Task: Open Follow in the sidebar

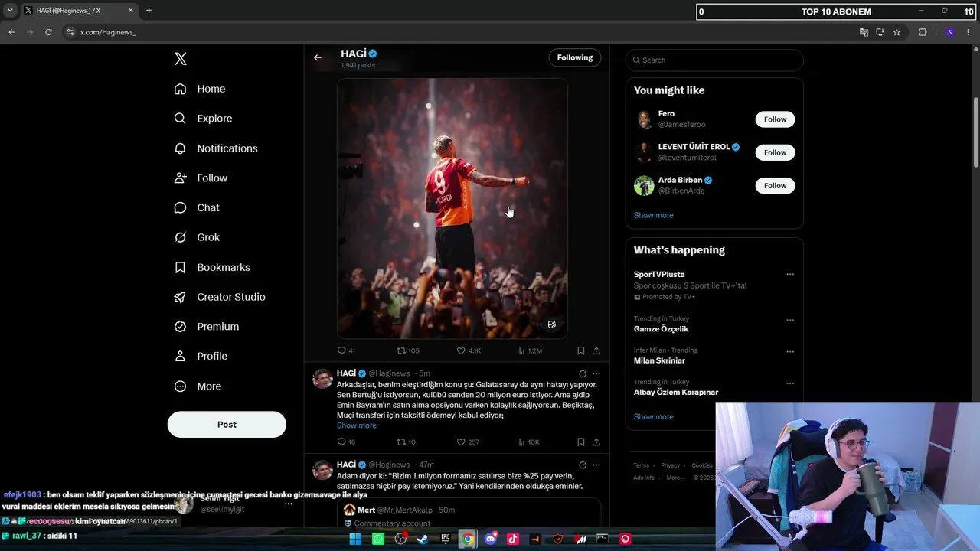Action: pyautogui.click(x=201, y=178)
